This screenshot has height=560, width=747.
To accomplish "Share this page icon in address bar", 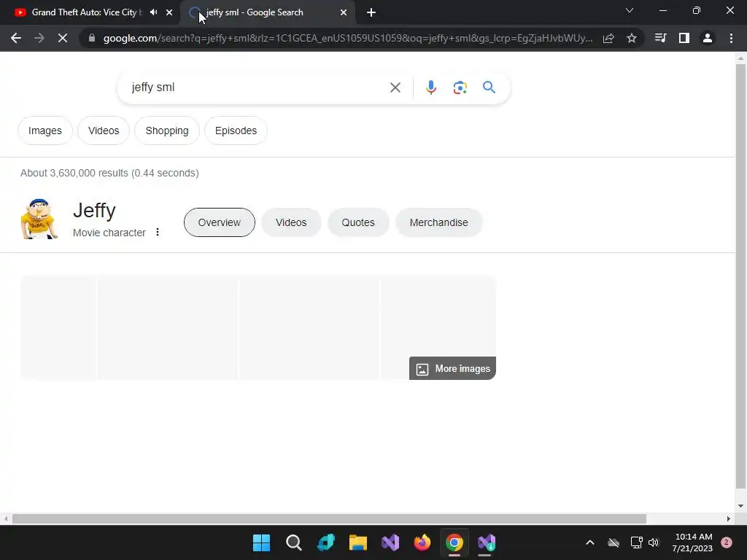I will click(608, 38).
